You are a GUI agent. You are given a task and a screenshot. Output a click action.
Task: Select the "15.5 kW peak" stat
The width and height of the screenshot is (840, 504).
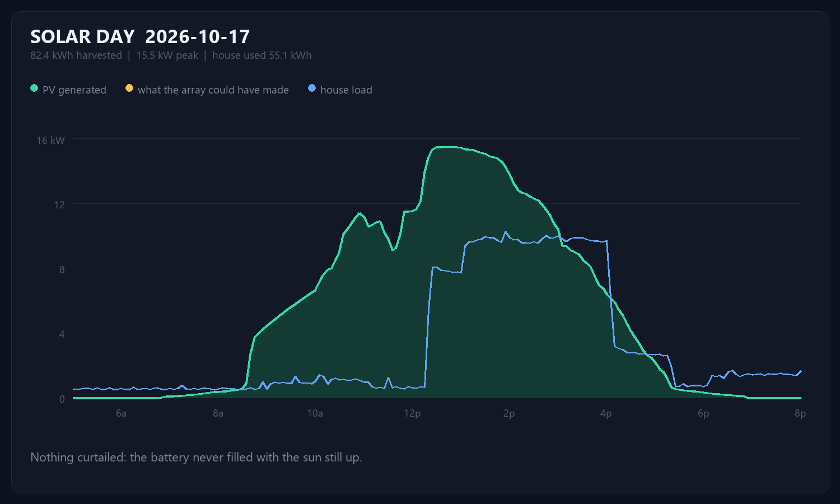pos(167,55)
